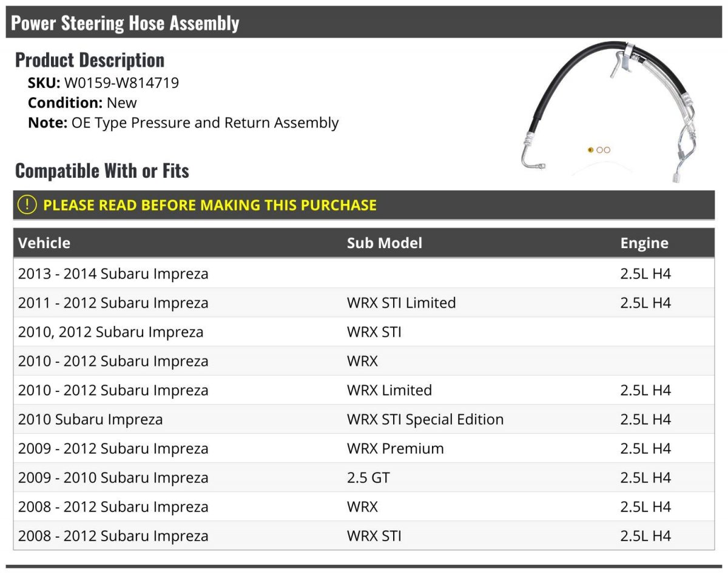This screenshot has width=728, height=574.
Task: Click the Sub Model column header
Action: (385, 243)
